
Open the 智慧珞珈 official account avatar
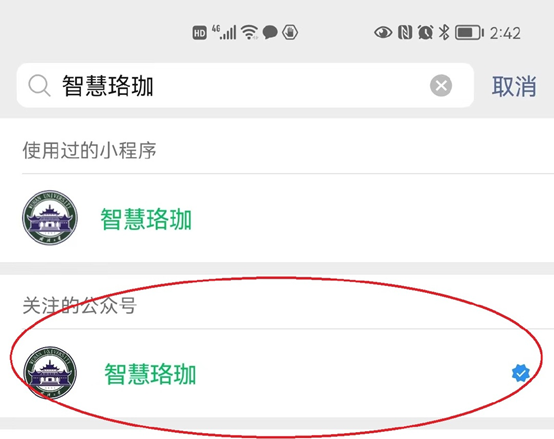pos(50,373)
